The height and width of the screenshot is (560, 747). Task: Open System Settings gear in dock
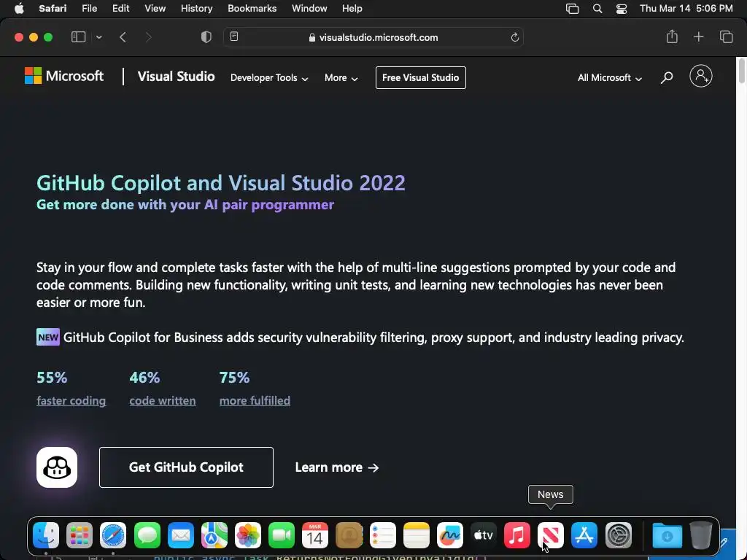pyautogui.click(x=619, y=535)
